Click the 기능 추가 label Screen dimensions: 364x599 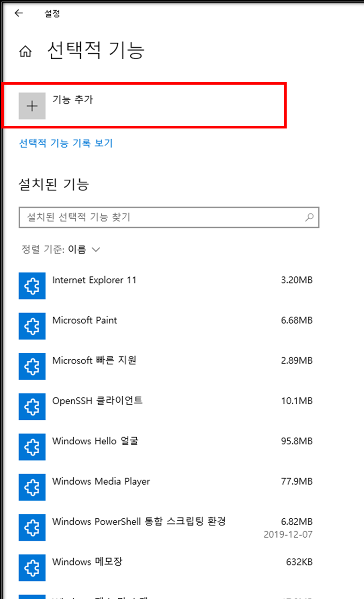pos(72,100)
